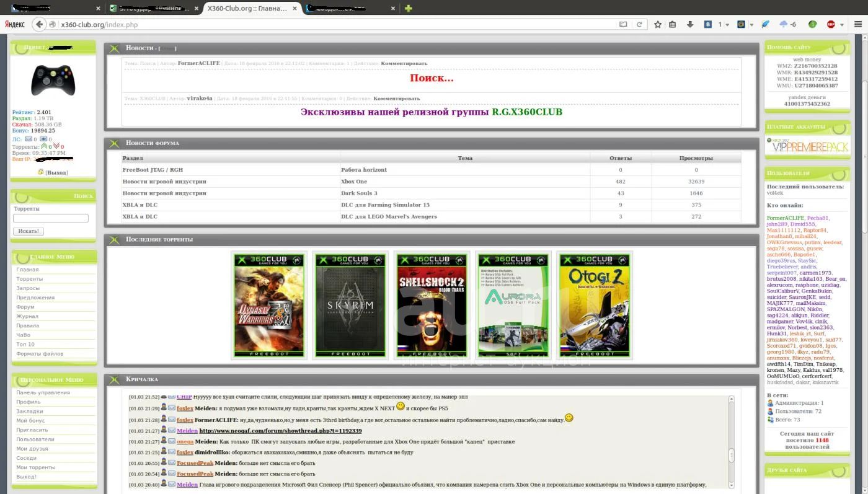868x494 pixels.
Task: Open forum topic Dark Souls 3
Action: [359, 193]
